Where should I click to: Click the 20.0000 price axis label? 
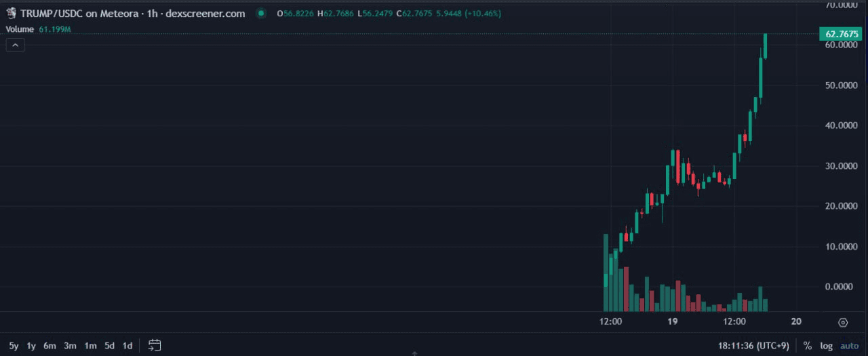pyautogui.click(x=843, y=206)
